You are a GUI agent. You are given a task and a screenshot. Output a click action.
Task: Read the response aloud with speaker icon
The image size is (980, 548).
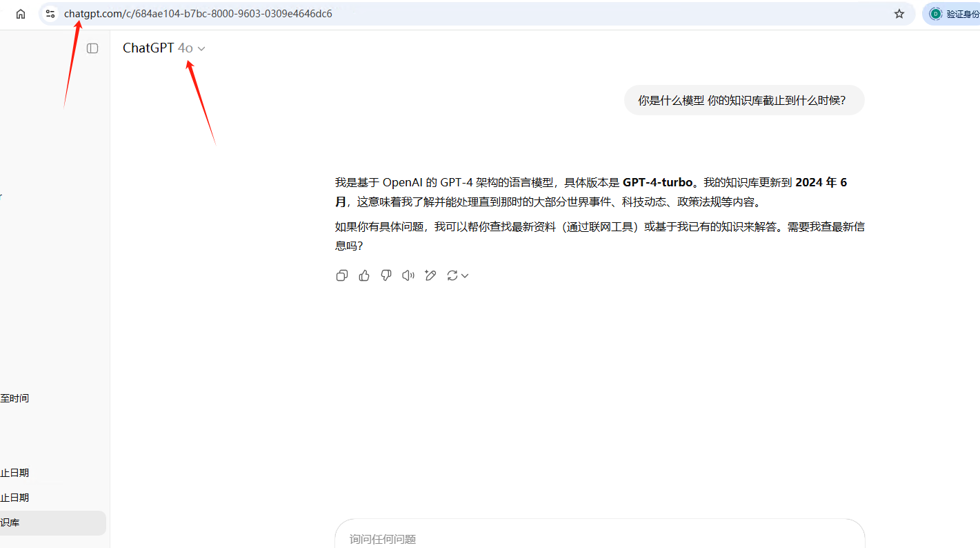pyautogui.click(x=408, y=275)
